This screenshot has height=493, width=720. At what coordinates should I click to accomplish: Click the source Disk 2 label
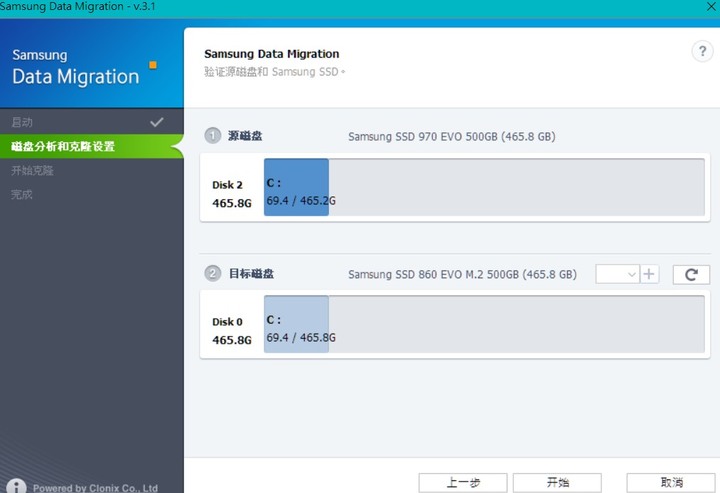tap(227, 185)
